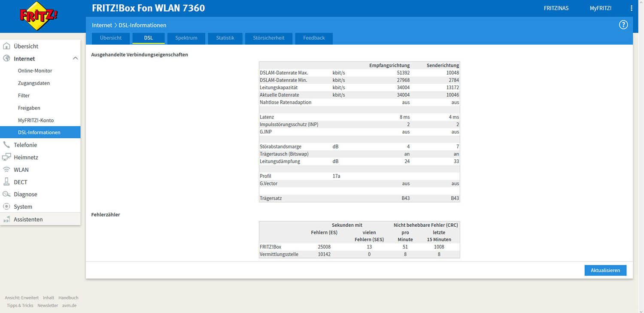The height and width of the screenshot is (313, 644).
Task: Open the FRITZ!NAS link
Action: pyautogui.click(x=556, y=8)
